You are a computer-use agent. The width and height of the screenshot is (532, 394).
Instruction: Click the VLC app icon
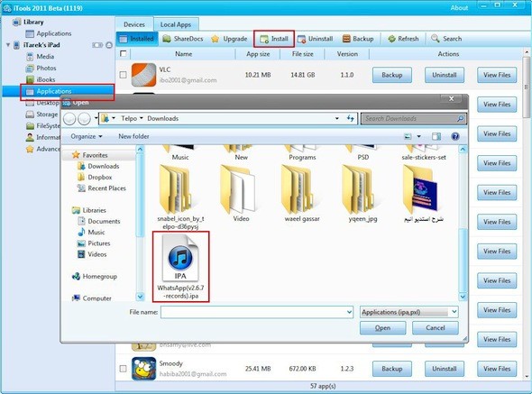coord(144,75)
